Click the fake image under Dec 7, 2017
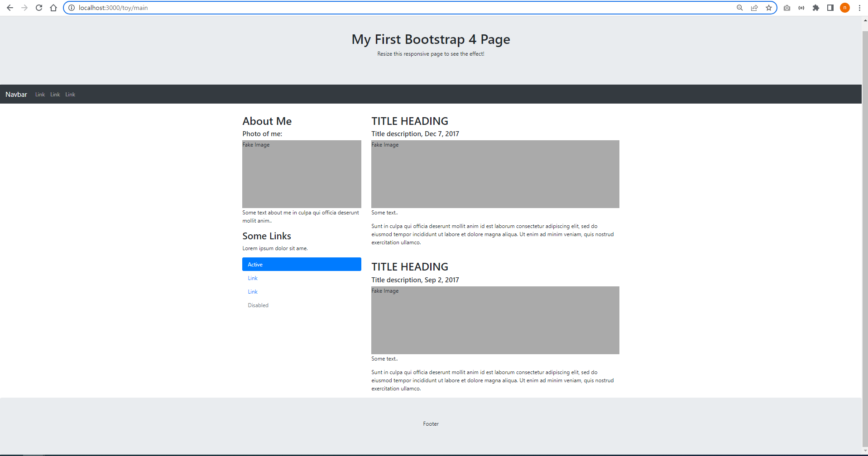Image resolution: width=868 pixels, height=456 pixels. click(x=495, y=174)
